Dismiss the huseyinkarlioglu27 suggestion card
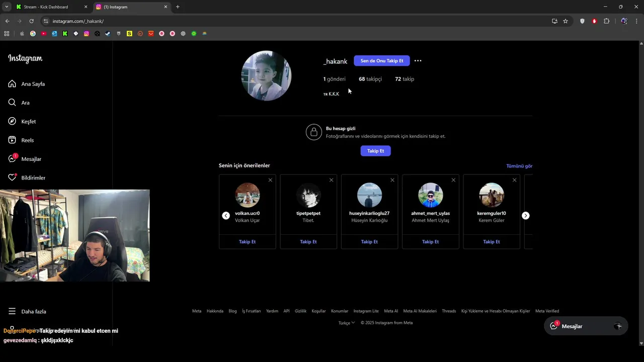Image resolution: width=644 pixels, height=362 pixels. click(x=392, y=180)
